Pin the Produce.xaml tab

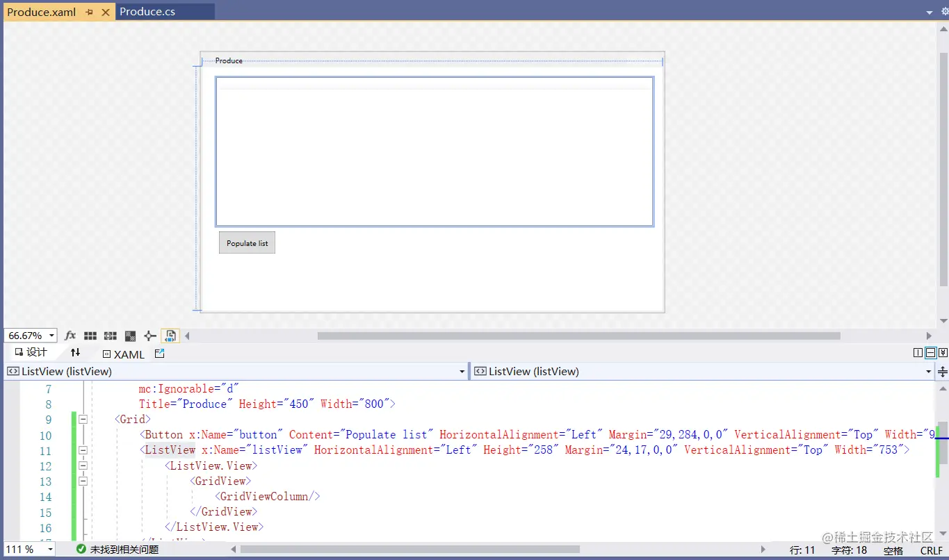90,13
